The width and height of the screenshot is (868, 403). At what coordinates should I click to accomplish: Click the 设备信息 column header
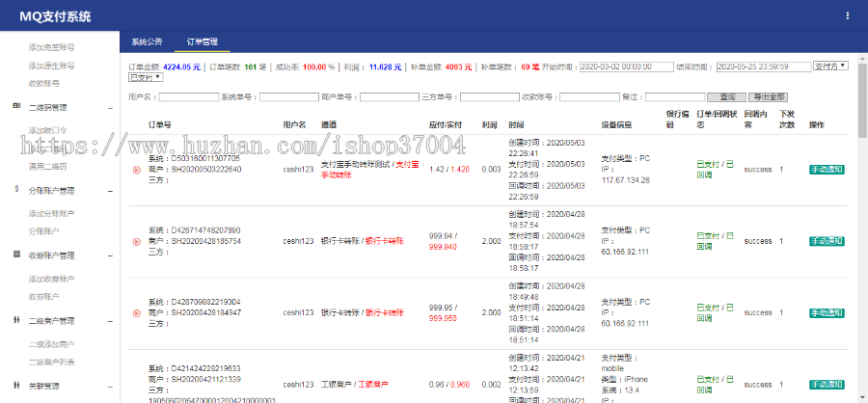(616, 125)
